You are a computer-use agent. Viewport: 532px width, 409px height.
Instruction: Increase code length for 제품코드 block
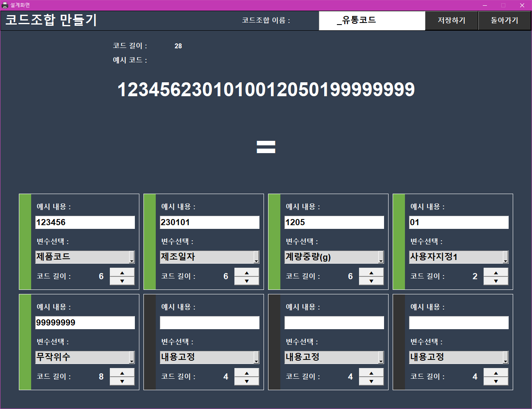[x=122, y=273]
